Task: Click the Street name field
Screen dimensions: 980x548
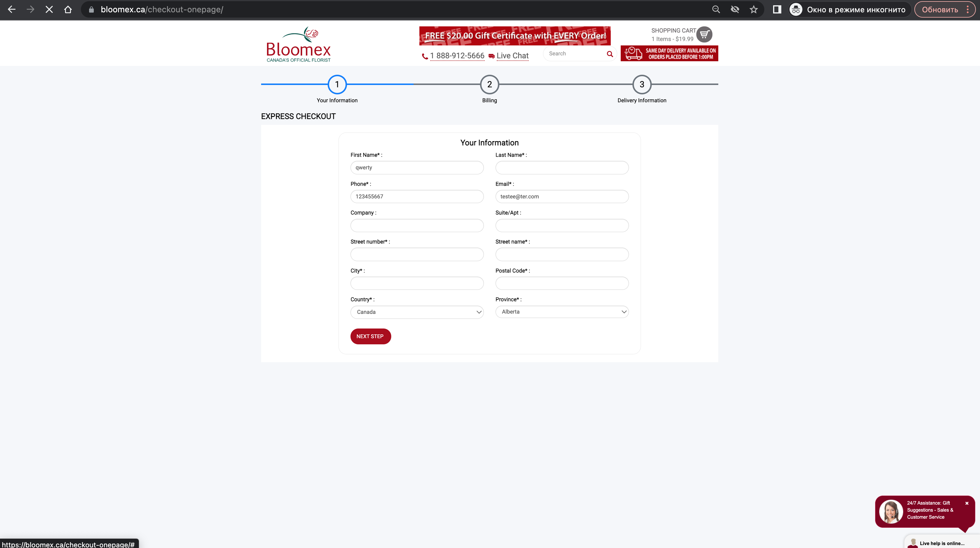Action: pos(562,254)
